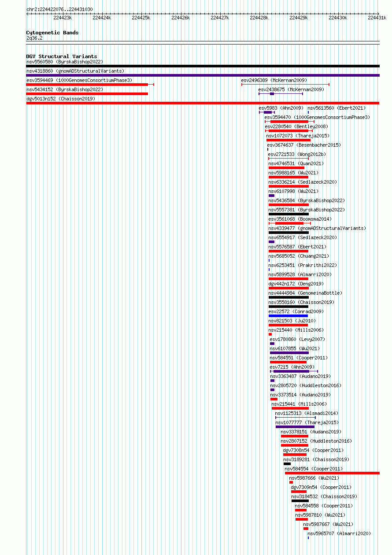Select dgv7309n54 (Cooper2011) variant
The width and height of the screenshot is (392, 555).
(x=321, y=487)
